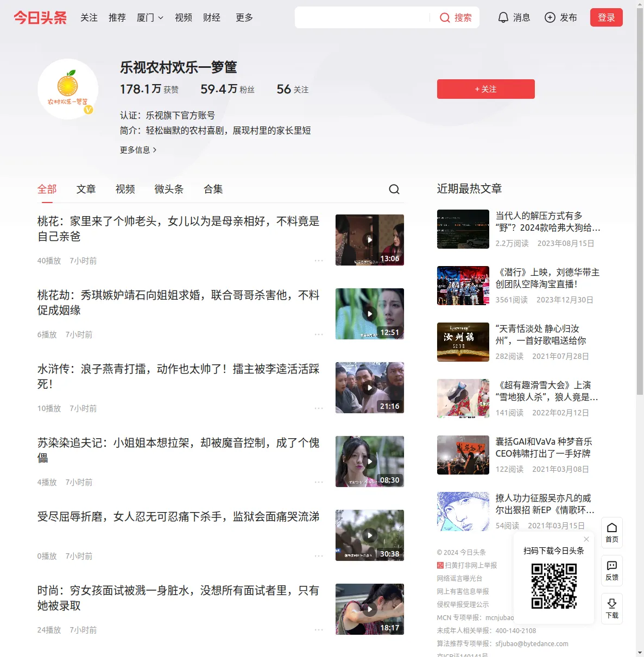Open hot article 撩人功力征服吴亦凡
This screenshot has width=644, height=657.
(x=546, y=504)
